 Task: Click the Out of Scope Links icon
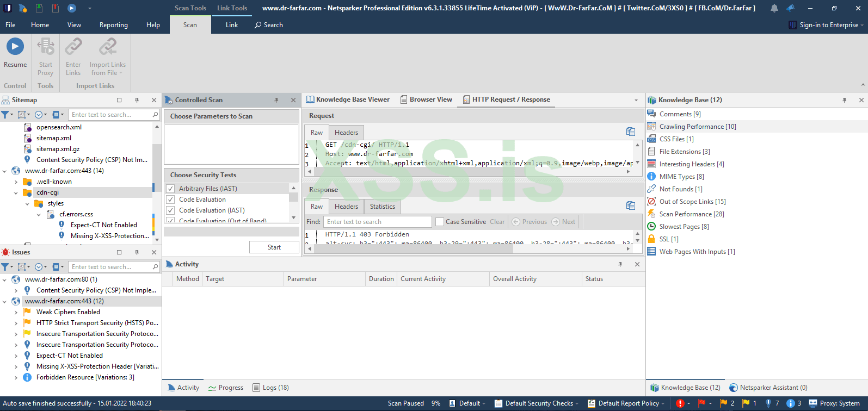coord(651,202)
